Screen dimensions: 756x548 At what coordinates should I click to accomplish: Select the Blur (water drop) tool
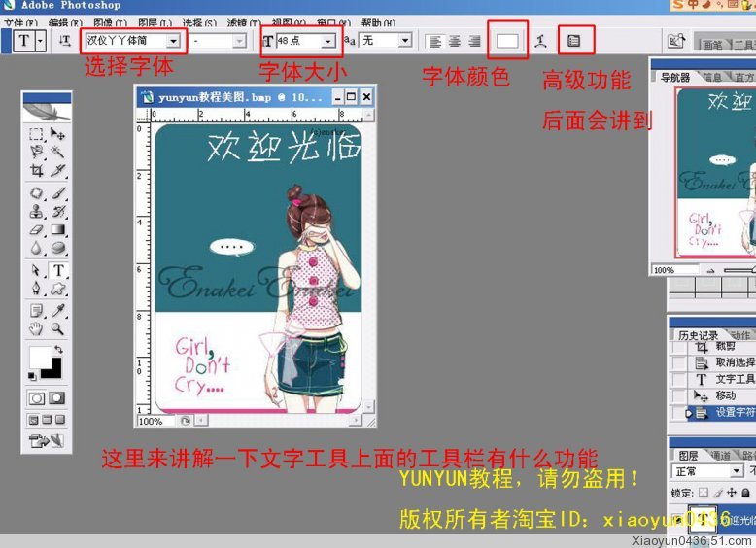(x=37, y=248)
